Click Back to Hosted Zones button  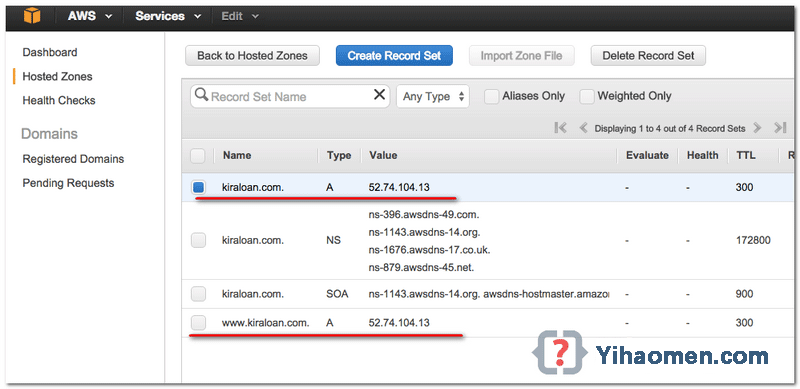click(x=253, y=56)
